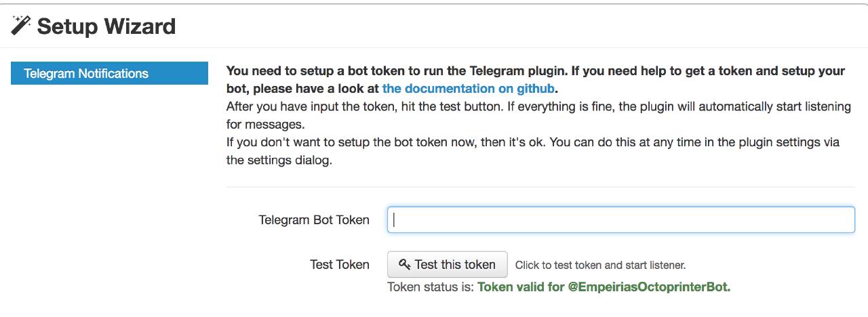Viewport: 868px width, 317px height.
Task: Click the divider line above the token form
Action: [540, 187]
